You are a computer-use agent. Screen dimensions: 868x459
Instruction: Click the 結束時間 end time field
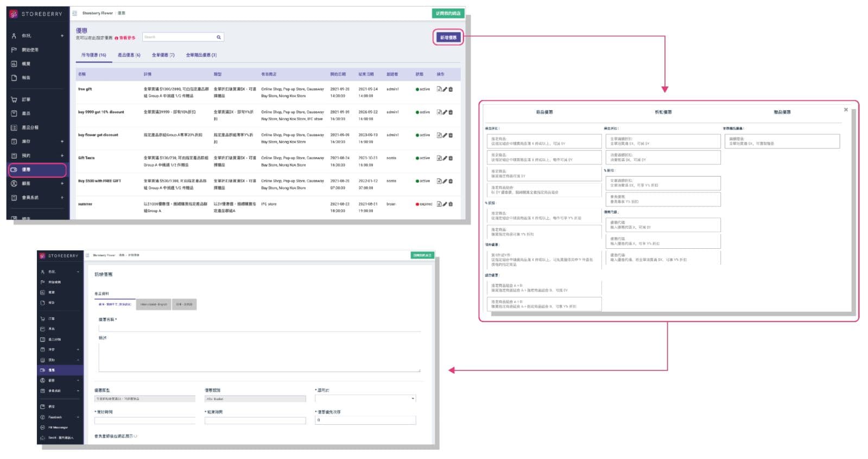(x=255, y=420)
